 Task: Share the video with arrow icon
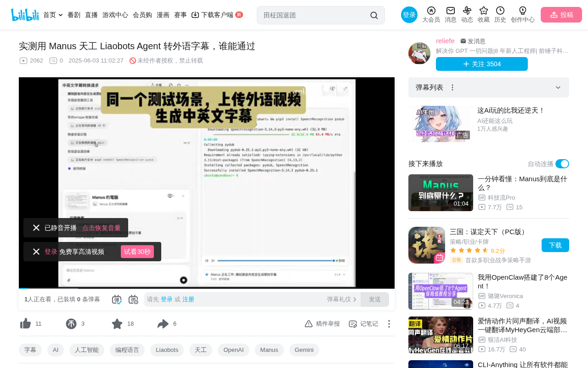[163, 324]
